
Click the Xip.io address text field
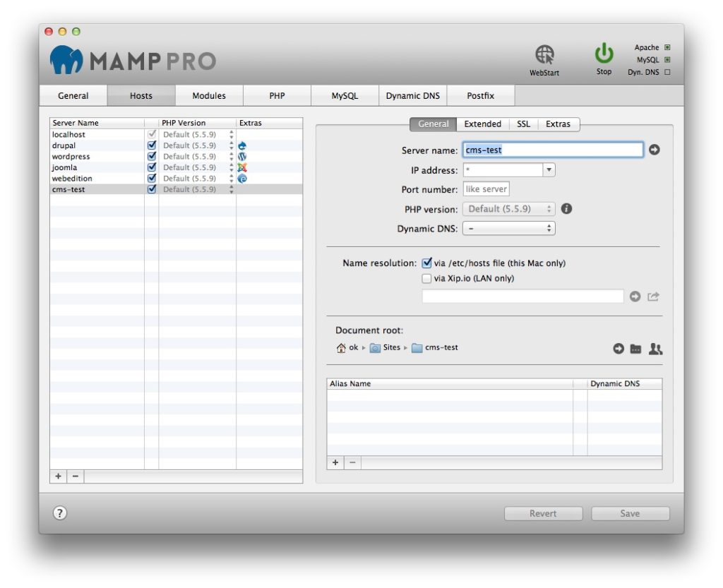tap(523, 296)
